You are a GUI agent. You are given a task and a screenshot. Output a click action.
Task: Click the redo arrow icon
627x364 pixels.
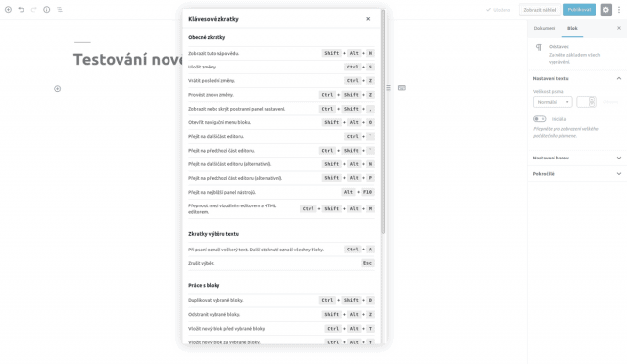pyautogui.click(x=33, y=9)
